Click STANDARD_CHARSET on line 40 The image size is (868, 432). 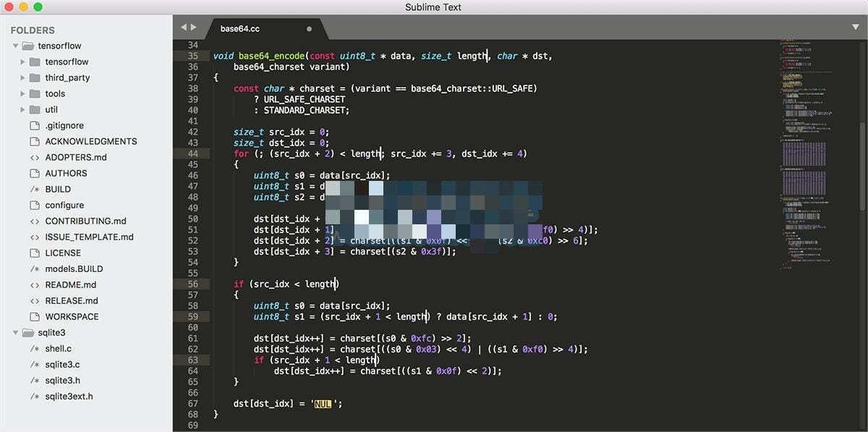(x=304, y=110)
